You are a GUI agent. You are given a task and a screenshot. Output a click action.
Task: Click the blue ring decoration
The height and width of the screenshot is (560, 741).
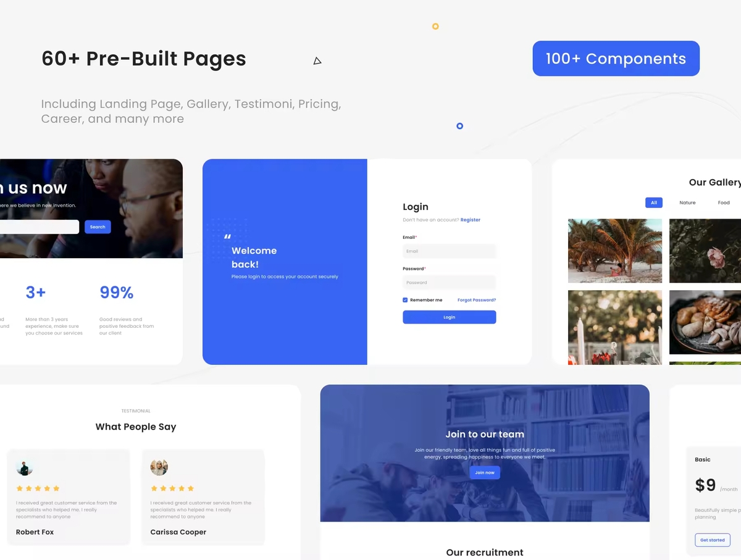coord(459,126)
